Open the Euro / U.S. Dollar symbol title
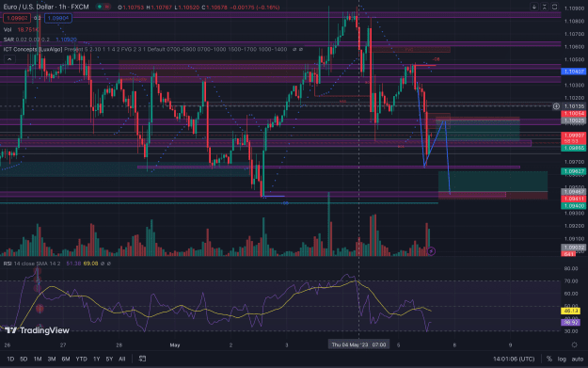This screenshot has width=588, height=368. [46, 7]
